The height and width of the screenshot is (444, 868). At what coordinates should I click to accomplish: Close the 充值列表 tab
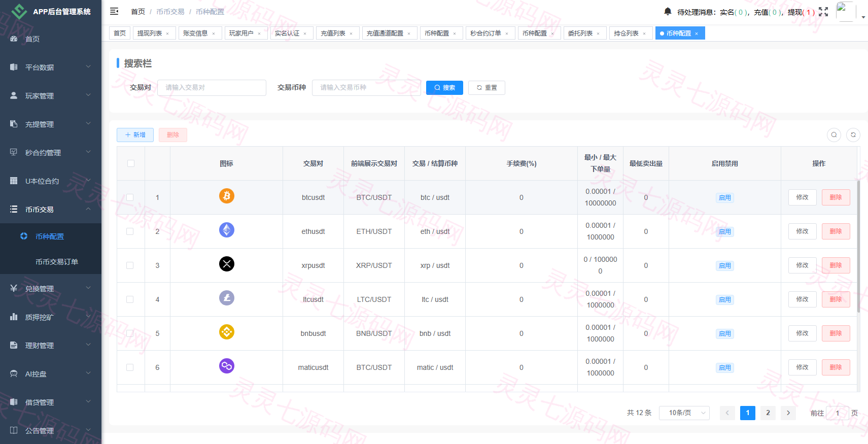click(351, 33)
